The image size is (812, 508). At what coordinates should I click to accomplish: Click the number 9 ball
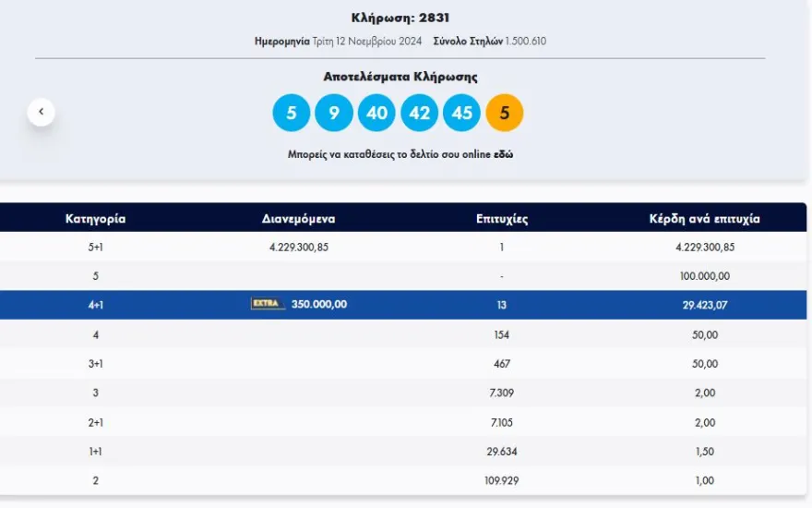pos(334,113)
